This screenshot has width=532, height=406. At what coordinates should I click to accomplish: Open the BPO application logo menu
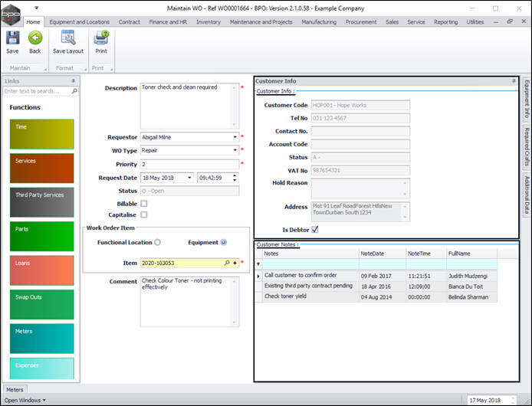point(11,15)
